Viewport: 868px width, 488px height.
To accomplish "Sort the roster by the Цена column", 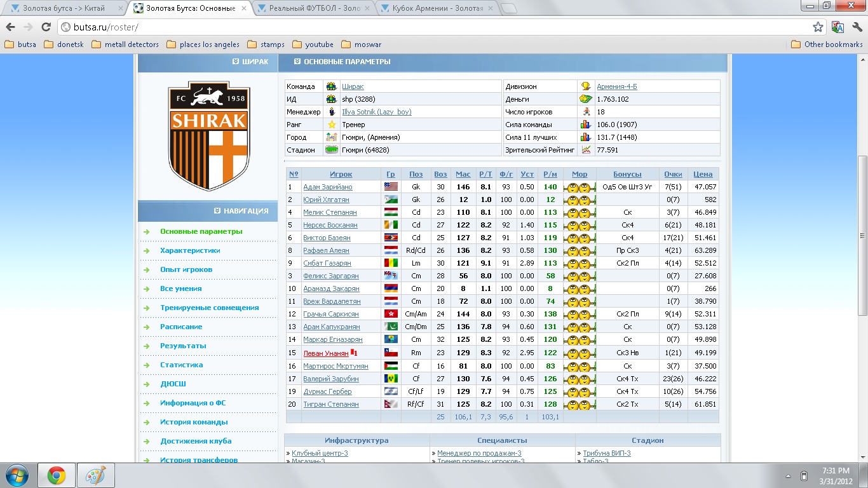I will (x=703, y=174).
